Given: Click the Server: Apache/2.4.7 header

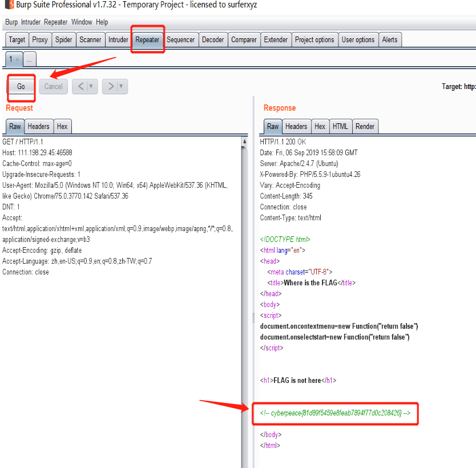Looking at the screenshot, I should 299,164.
